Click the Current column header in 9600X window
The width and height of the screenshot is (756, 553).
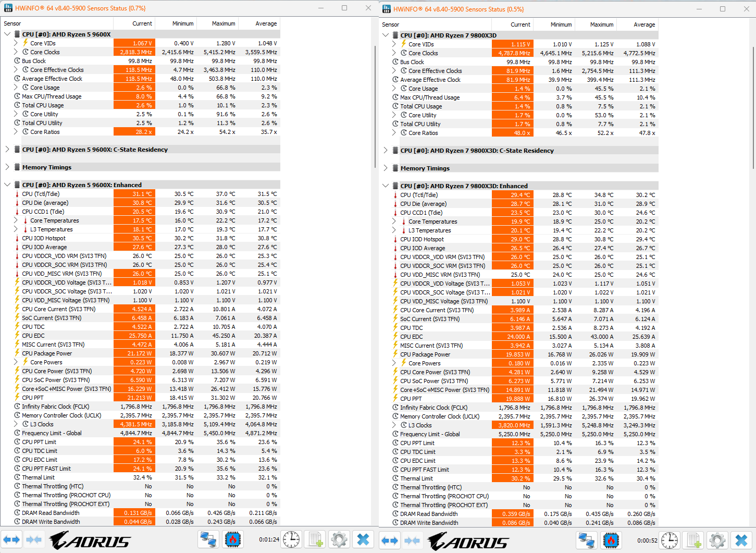tap(134, 23)
